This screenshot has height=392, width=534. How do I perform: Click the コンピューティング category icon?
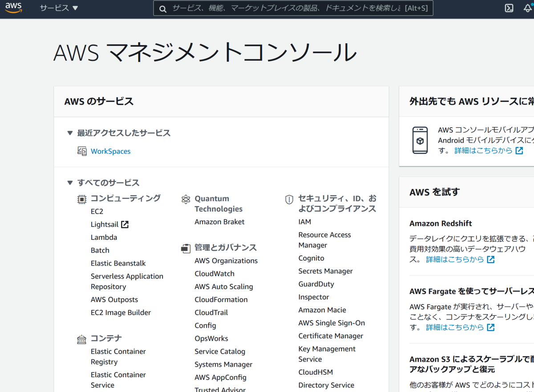[82, 199]
